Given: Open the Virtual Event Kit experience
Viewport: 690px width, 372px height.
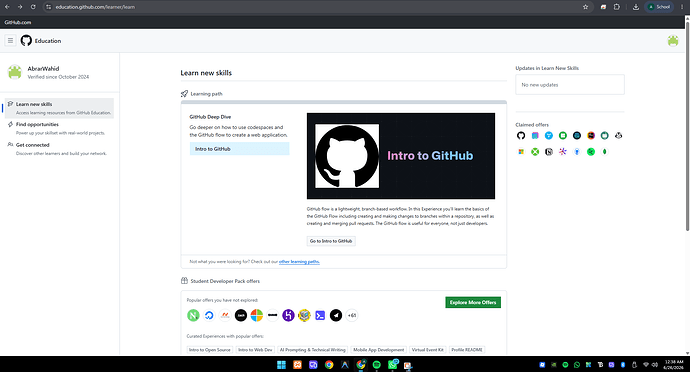Looking at the screenshot, I should tap(428, 350).
